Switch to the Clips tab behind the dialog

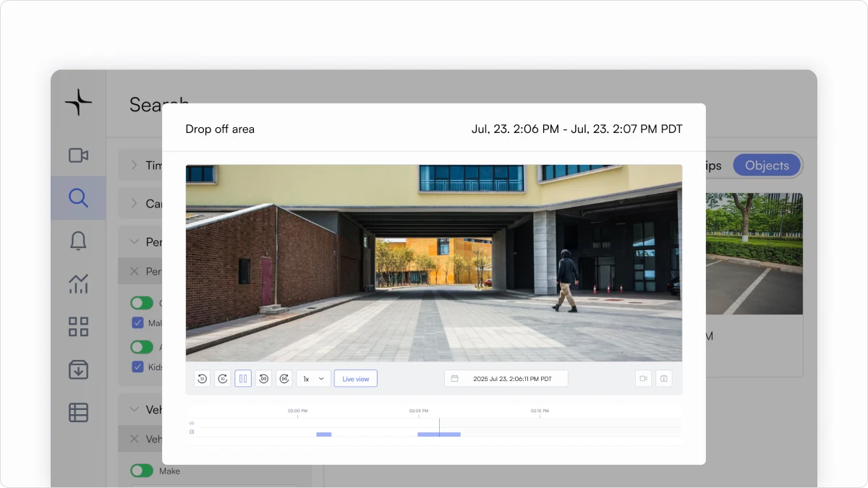pos(713,165)
